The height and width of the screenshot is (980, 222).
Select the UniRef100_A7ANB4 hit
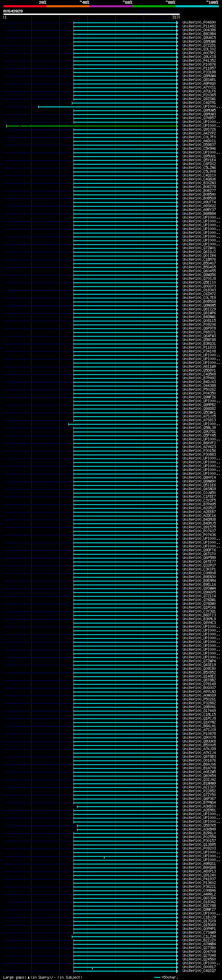(199, 944)
